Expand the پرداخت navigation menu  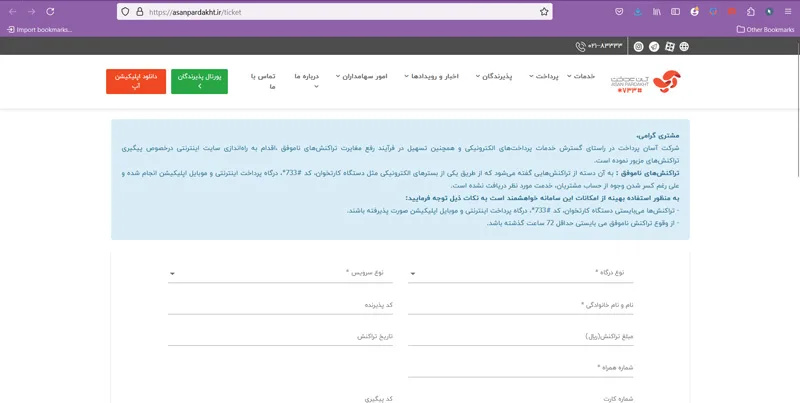[x=543, y=76]
